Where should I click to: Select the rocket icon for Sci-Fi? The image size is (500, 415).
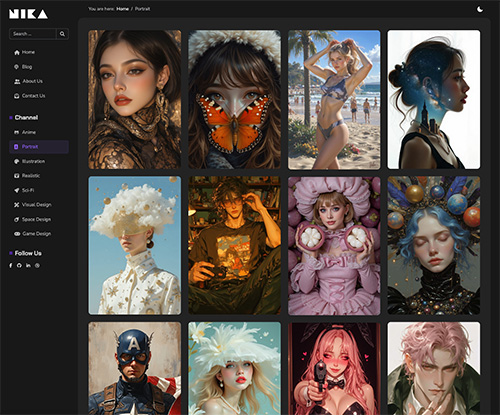tap(16, 190)
